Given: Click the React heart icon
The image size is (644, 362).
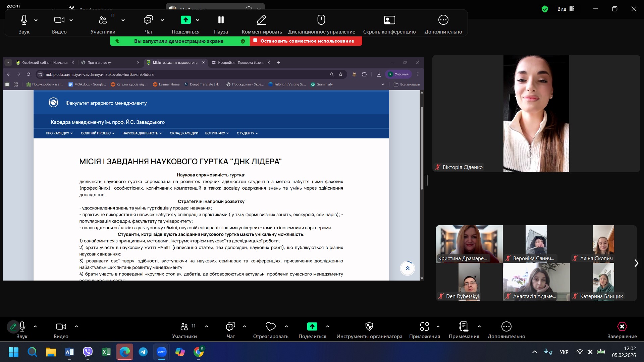Looking at the screenshot, I should pos(270,326).
